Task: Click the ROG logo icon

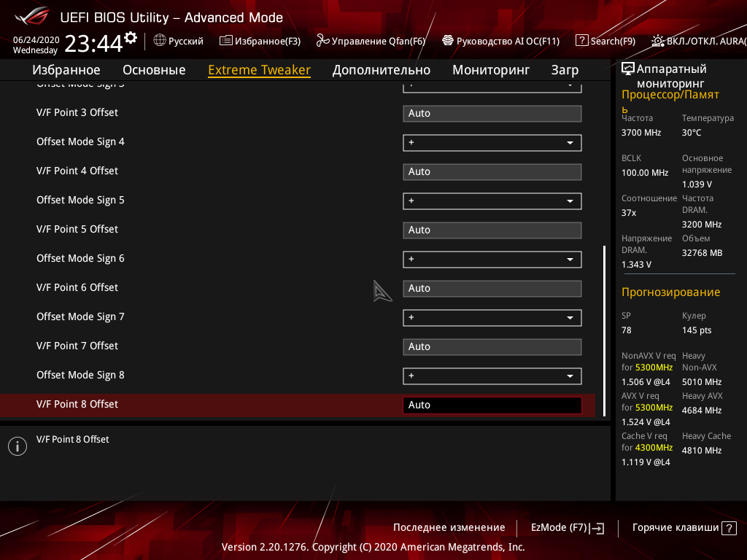Action: 32,17
